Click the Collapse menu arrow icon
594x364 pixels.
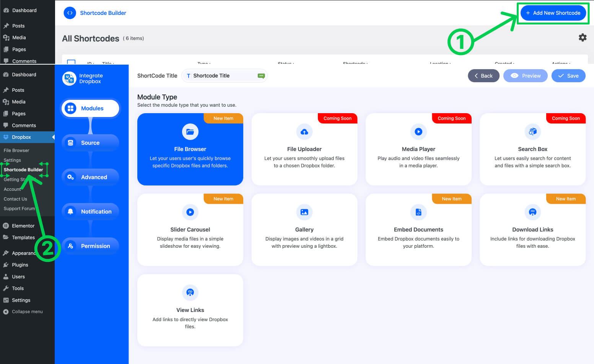(6, 312)
